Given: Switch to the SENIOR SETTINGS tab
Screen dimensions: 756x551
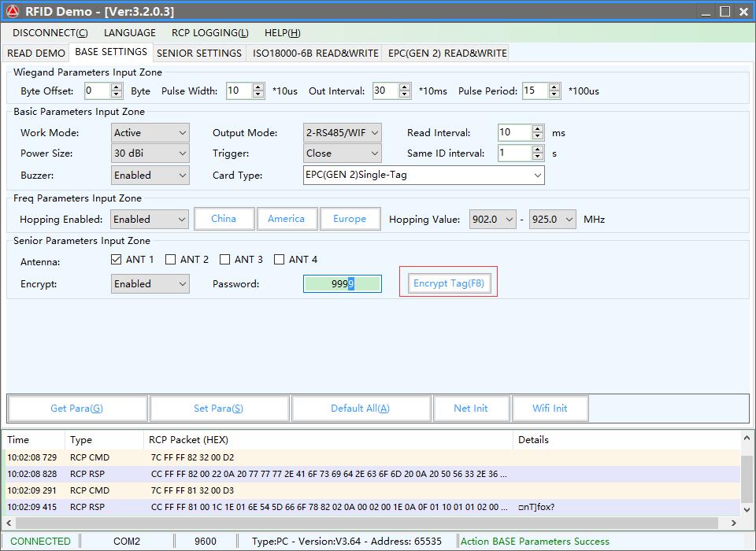Looking at the screenshot, I should tap(199, 53).
